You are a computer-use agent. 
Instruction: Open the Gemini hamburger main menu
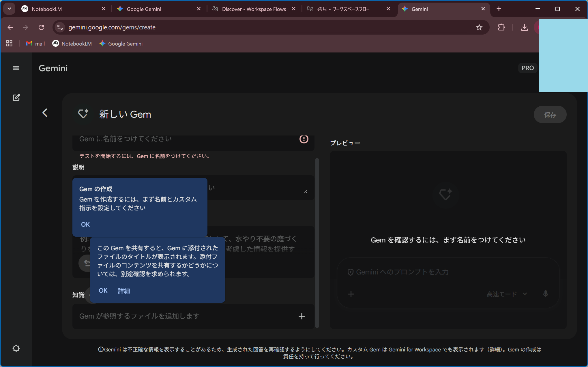click(16, 68)
